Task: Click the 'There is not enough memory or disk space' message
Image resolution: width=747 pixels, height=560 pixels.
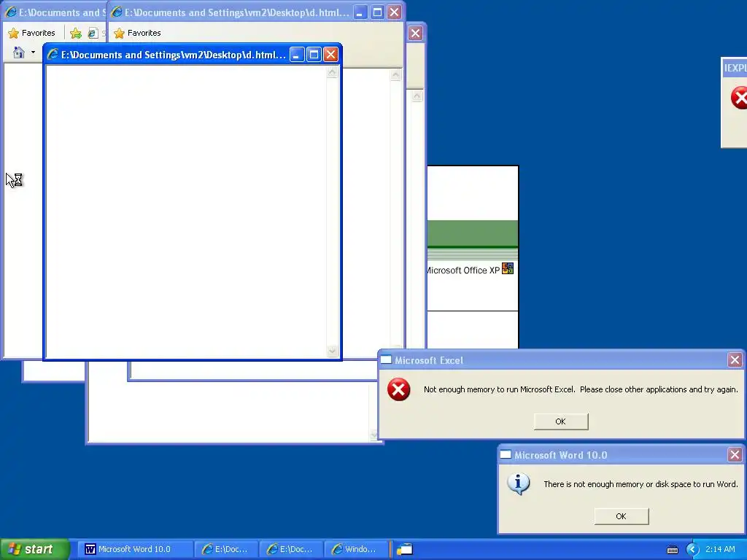Action: 640,484
